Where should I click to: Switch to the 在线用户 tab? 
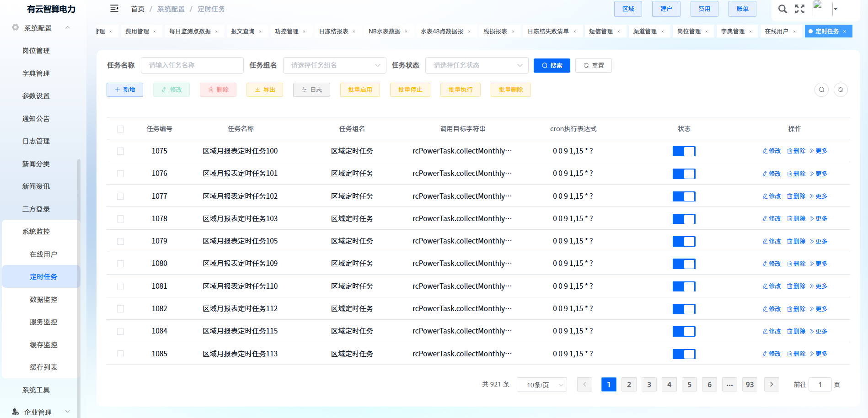[776, 32]
